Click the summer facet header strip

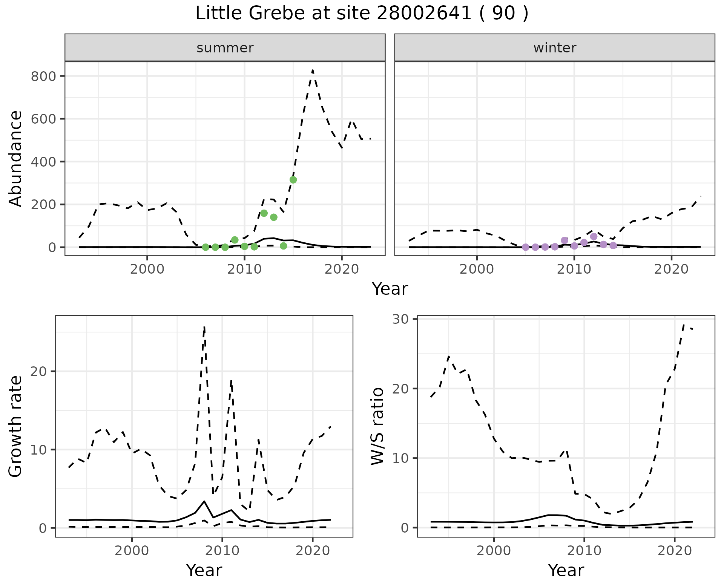point(225,48)
